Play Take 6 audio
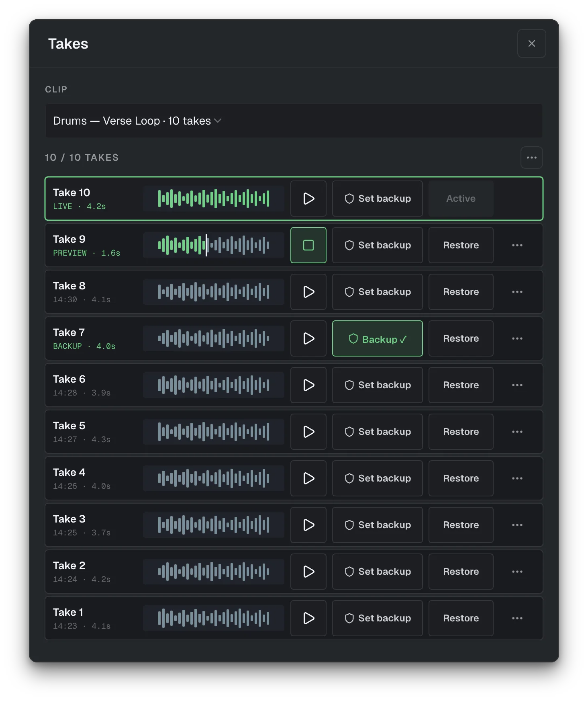 point(308,385)
